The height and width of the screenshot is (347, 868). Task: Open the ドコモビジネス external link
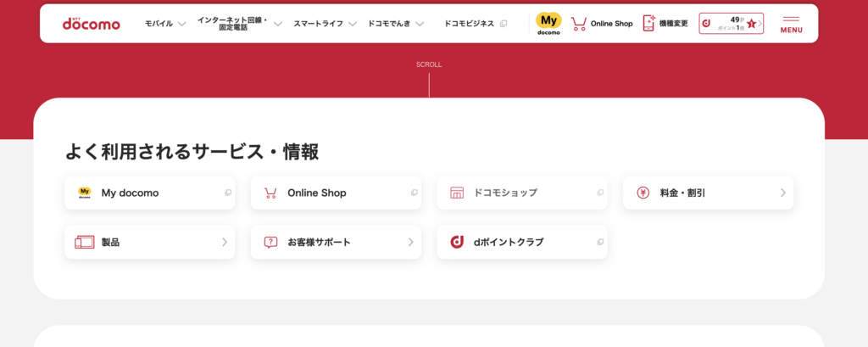pyautogui.click(x=475, y=24)
